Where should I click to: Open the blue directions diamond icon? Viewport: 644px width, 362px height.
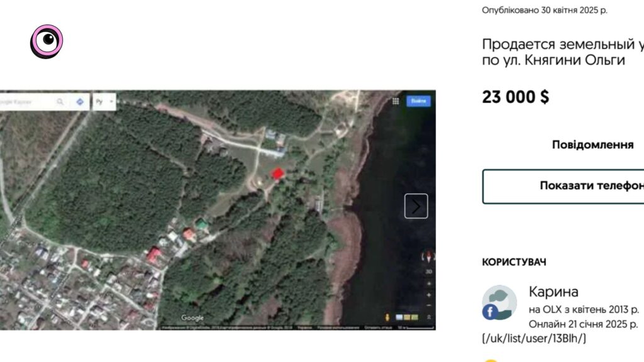click(80, 101)
